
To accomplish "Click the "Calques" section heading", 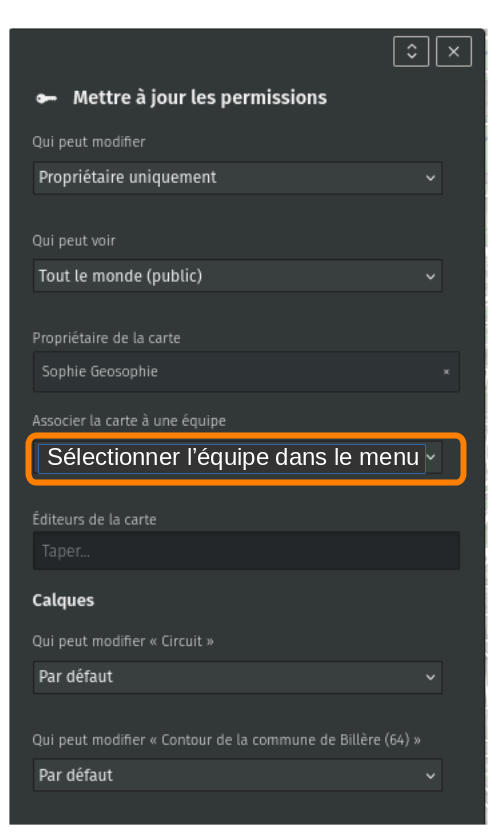I will (63, 600).
